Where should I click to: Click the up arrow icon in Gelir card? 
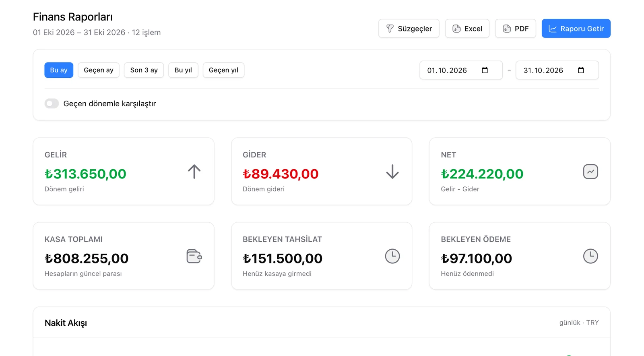(194, 172)
